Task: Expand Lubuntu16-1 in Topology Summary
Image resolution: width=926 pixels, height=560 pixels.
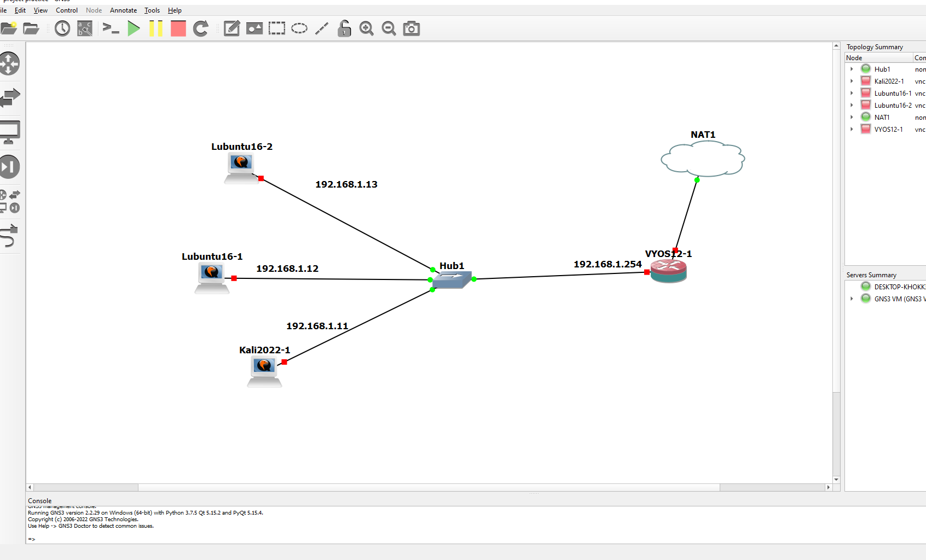Action: [x=852, y=94]
